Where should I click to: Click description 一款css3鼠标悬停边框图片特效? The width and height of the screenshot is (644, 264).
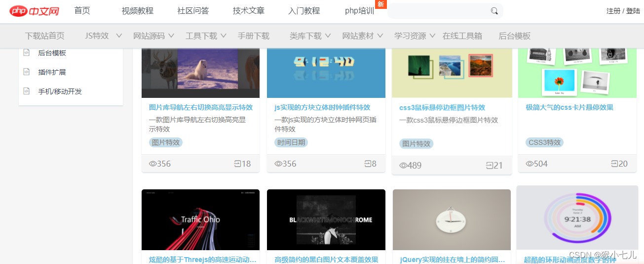(449, 120)
